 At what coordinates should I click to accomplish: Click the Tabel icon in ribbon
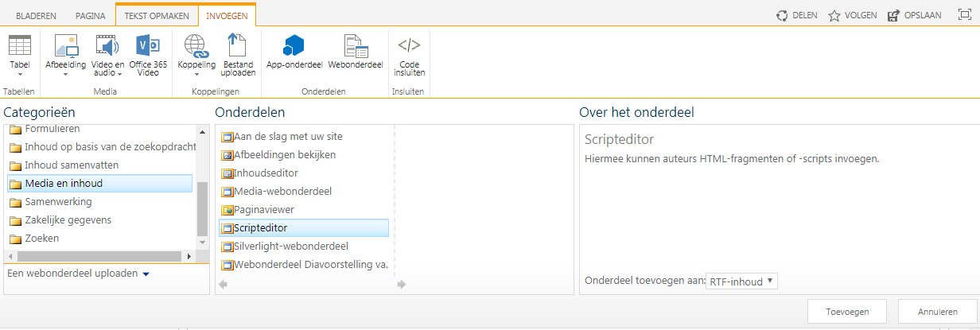pos(19,45)
